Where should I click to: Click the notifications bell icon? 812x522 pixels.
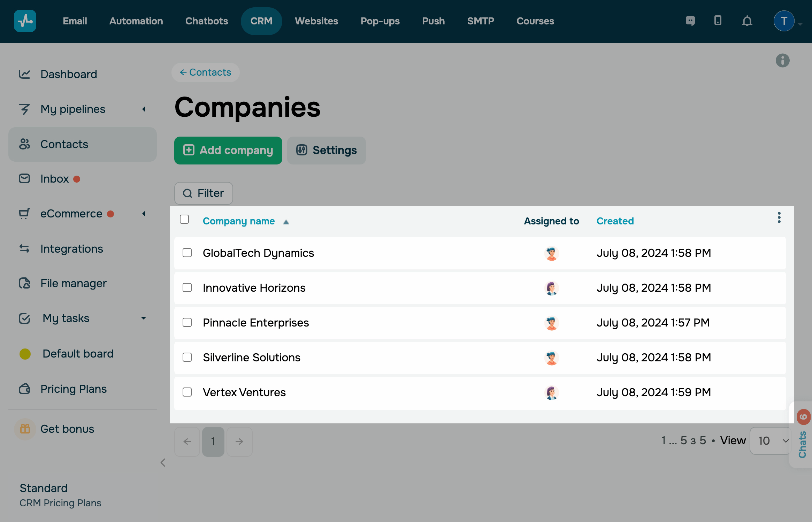(x=747, y=21)
